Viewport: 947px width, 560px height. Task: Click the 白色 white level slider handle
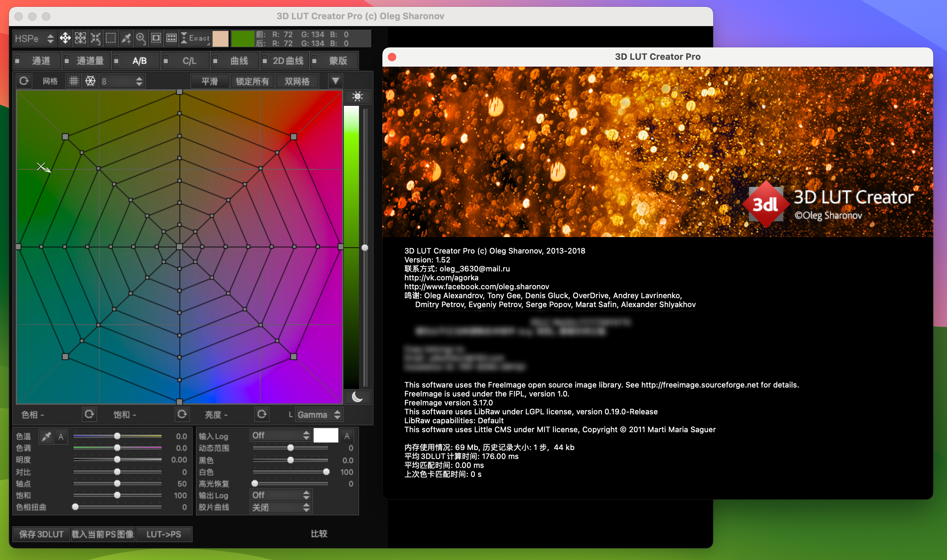[x=326, y=472]
